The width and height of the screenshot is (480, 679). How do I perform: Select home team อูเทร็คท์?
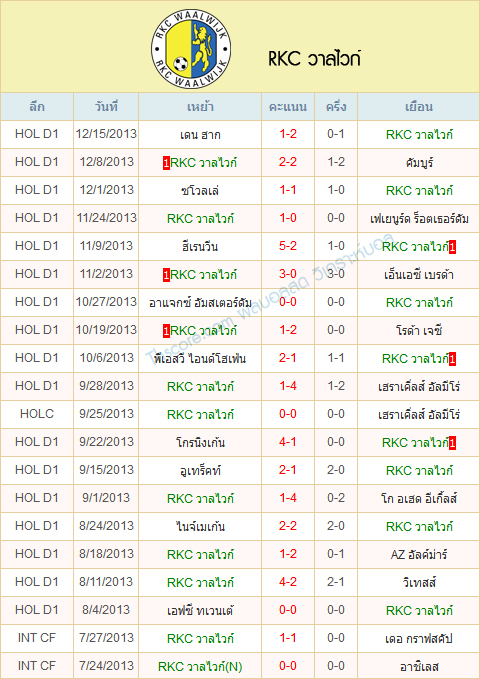click(200, 471)
